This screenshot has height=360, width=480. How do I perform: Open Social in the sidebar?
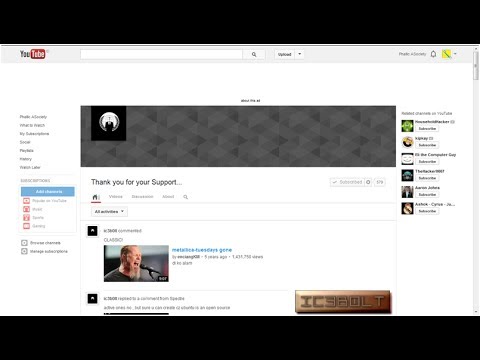(x=25, y=142)
